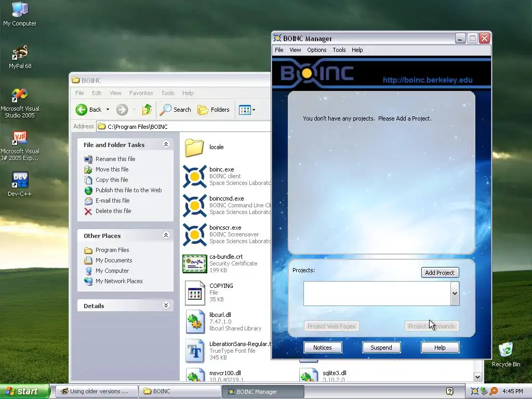Click the orange magnifier icon in the system tray
The height and width of the screenshot is (399, 532).
coord(494,391)
